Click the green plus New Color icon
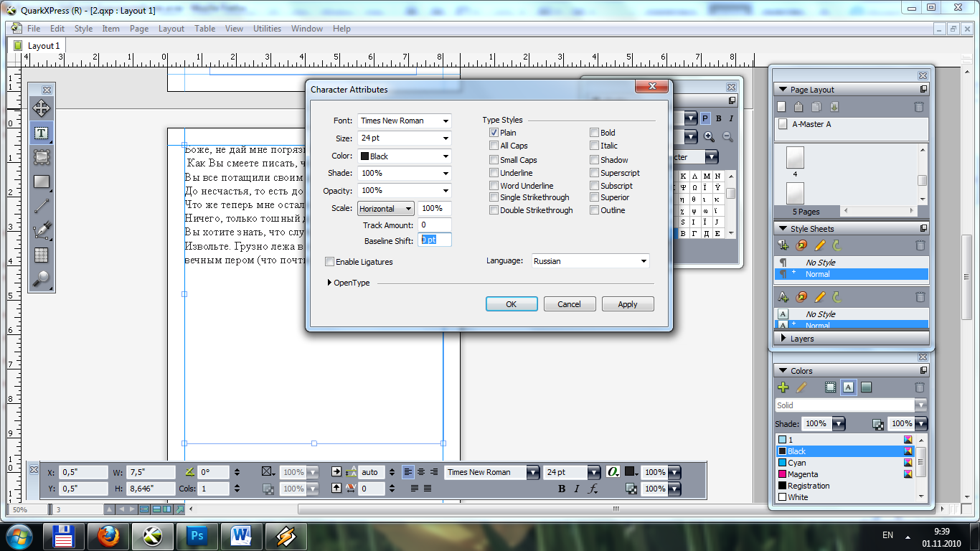The height and width of the screenshot is (551, 980). (783, 387)
